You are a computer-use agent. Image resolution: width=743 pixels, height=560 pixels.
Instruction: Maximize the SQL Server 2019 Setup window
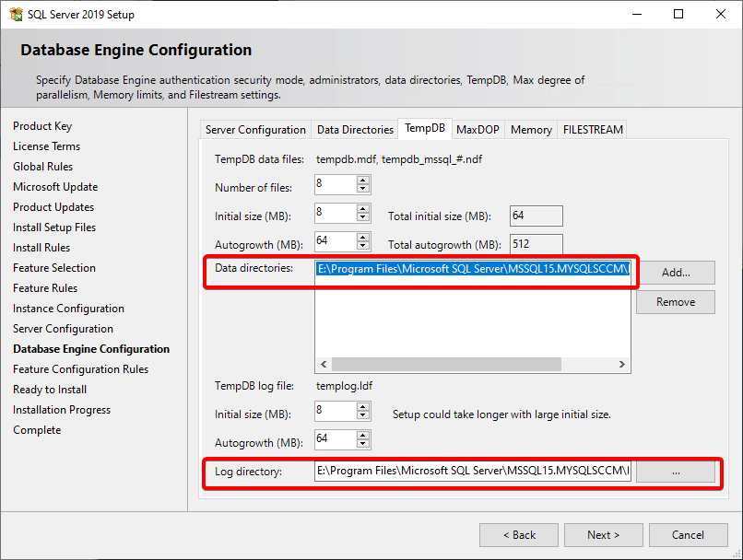coord(678,14)
